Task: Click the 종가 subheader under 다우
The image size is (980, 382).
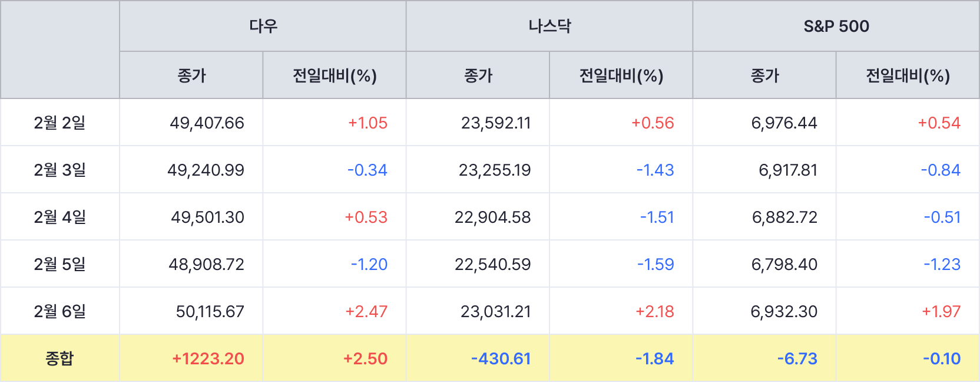Action: [191, 75]
